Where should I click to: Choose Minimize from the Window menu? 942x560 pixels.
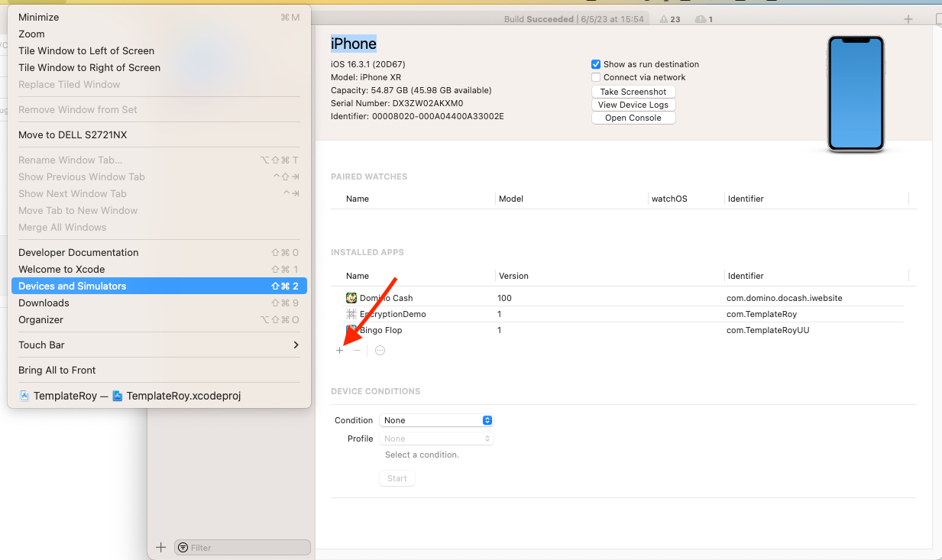tap(159, 17)
